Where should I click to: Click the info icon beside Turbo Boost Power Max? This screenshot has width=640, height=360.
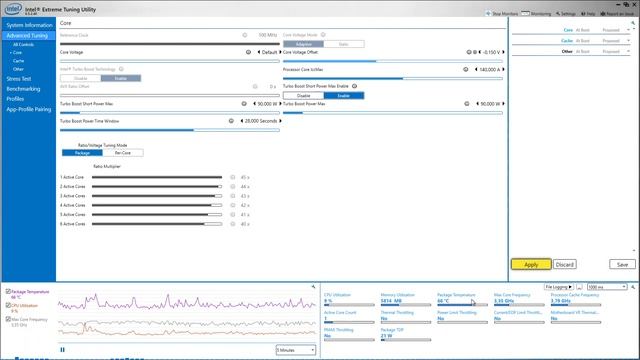pos(467,104)
